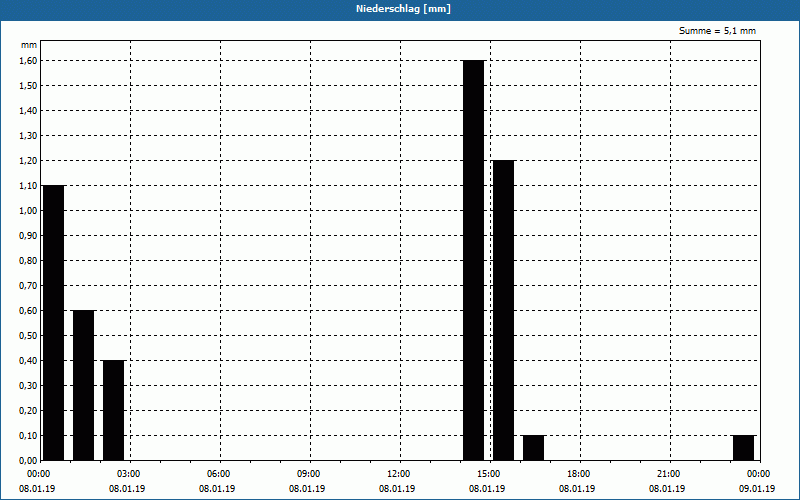The height and width of the screenshot is (500, 800).
Task: Select the bar reaching 0,40 mm
Action: coord(114,410)
